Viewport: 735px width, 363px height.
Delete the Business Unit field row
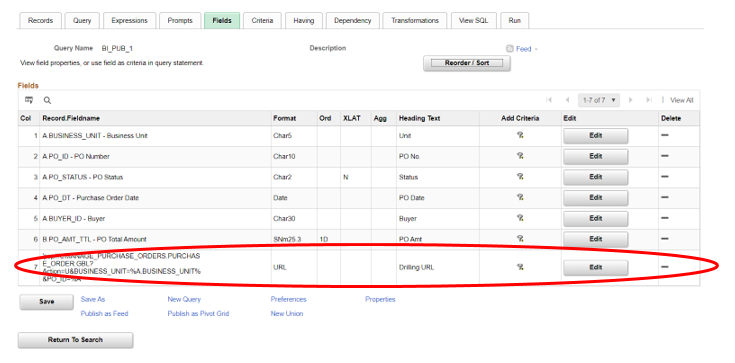click(x=665, y=136)
